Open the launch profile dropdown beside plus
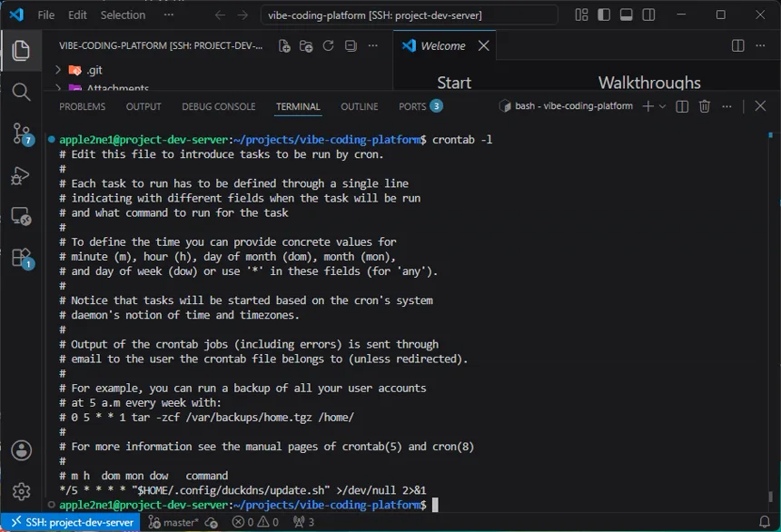Screen dimensions: 781x532 662,106
